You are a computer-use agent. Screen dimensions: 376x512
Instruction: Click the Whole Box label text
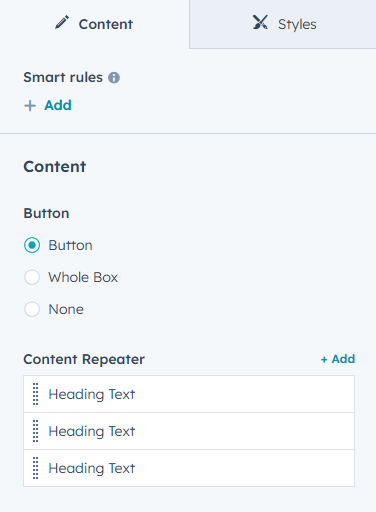(83, 277)
